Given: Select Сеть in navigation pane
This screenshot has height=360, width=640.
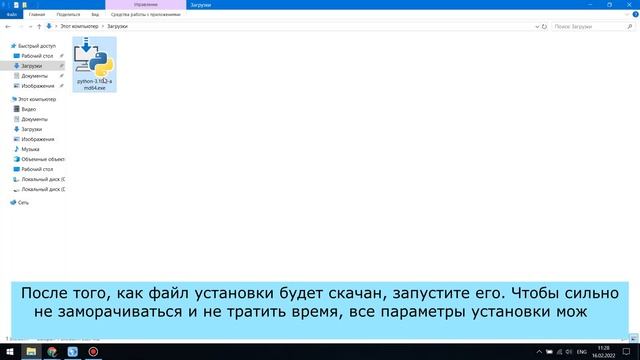Looking at the screenshot, I should click(x=23, y=202).
